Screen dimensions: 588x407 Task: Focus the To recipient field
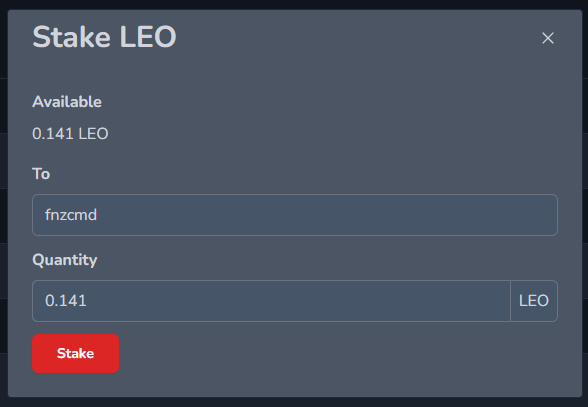(x=295, y=215)
